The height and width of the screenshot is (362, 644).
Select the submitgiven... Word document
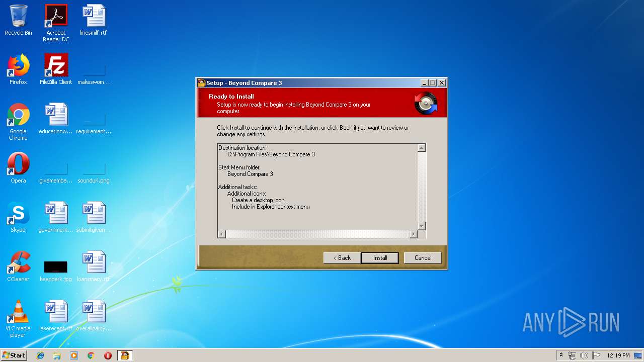(94, 217)
